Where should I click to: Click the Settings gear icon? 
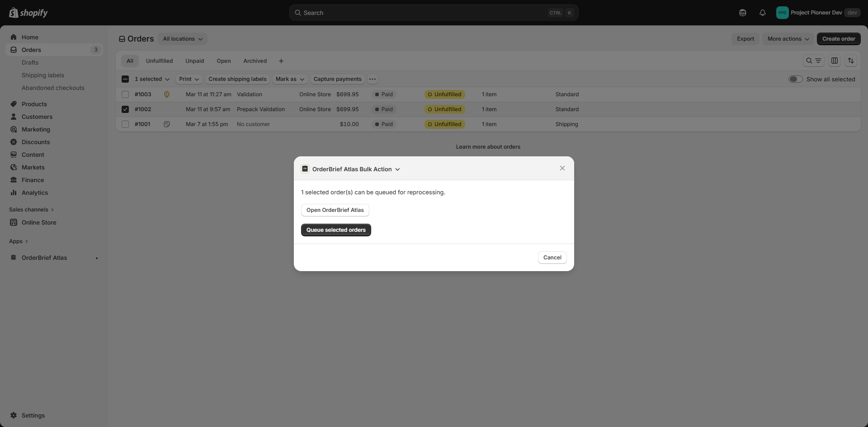[14, 415]
